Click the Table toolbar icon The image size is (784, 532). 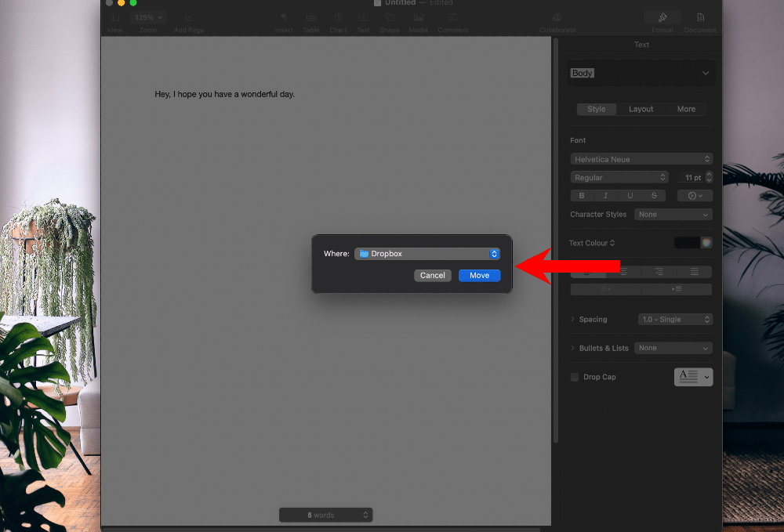[311, 18]
